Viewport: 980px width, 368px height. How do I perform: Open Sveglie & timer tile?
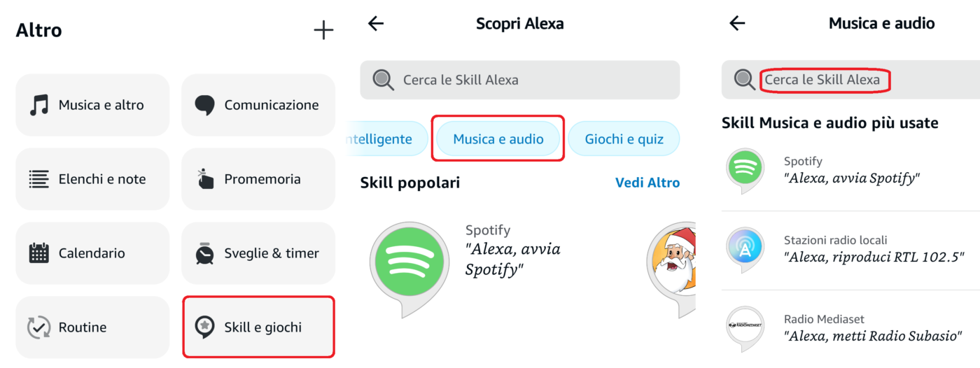click(x=258, y=253)
